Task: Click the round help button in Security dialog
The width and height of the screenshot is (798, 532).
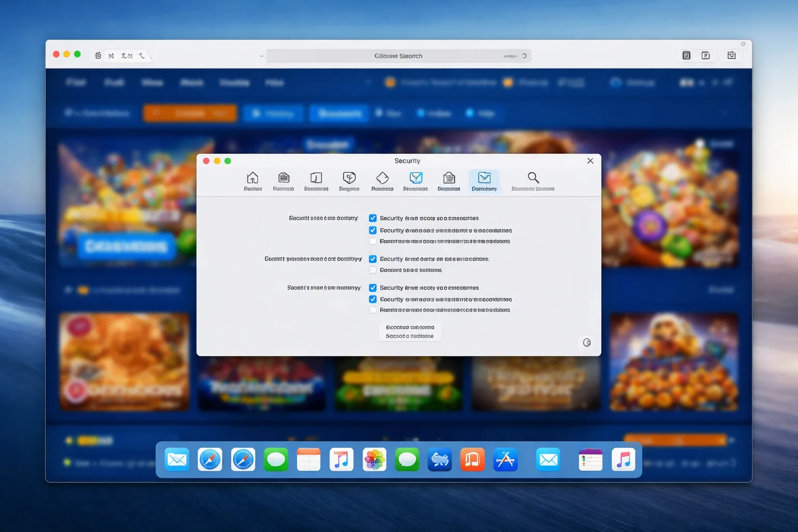Action: [x=587, y=342]
